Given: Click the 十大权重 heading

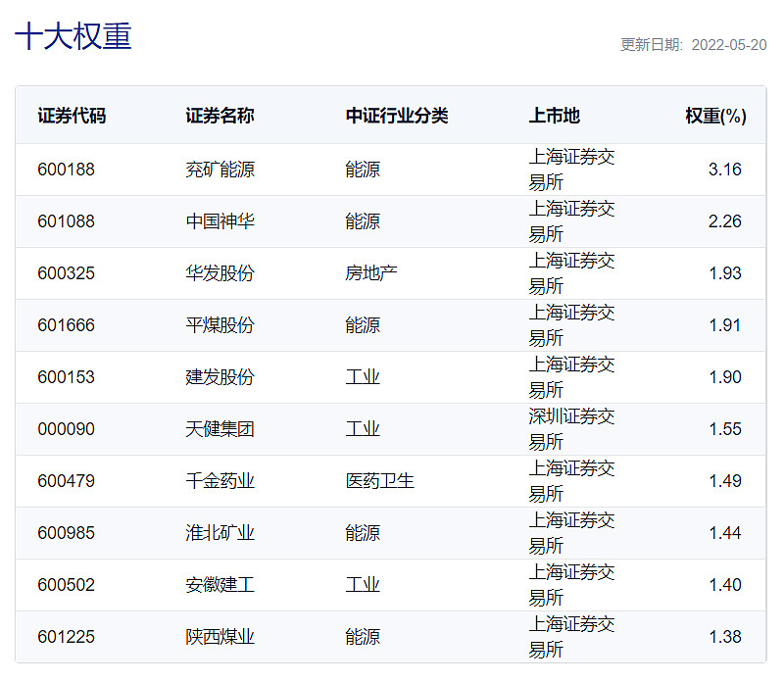Looking at the screenshot, I should tap(73, 36).
